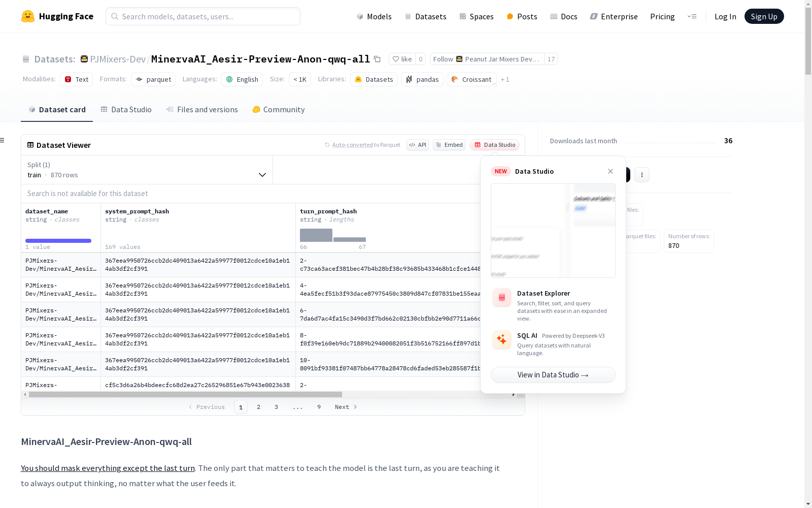The image size is (812, 508).
Task: Click the Dataset Viewer table icon
Action: pyautogui.click(x=30, y=145)
